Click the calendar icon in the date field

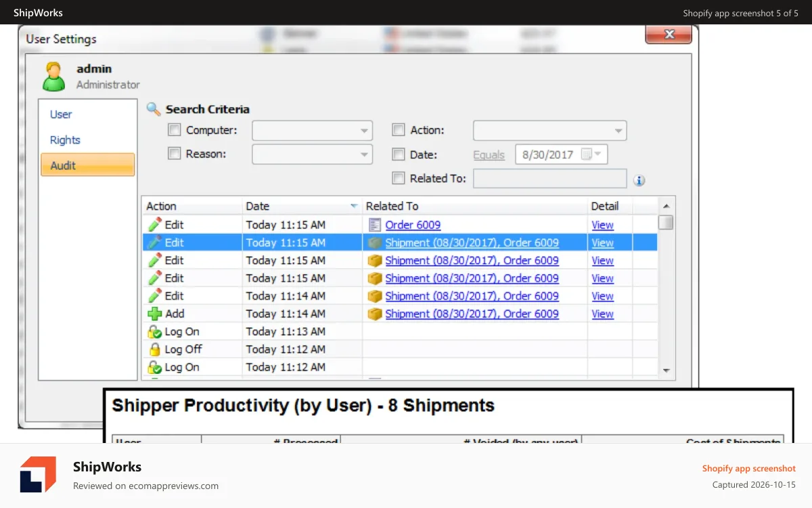(x=587, y=154)
